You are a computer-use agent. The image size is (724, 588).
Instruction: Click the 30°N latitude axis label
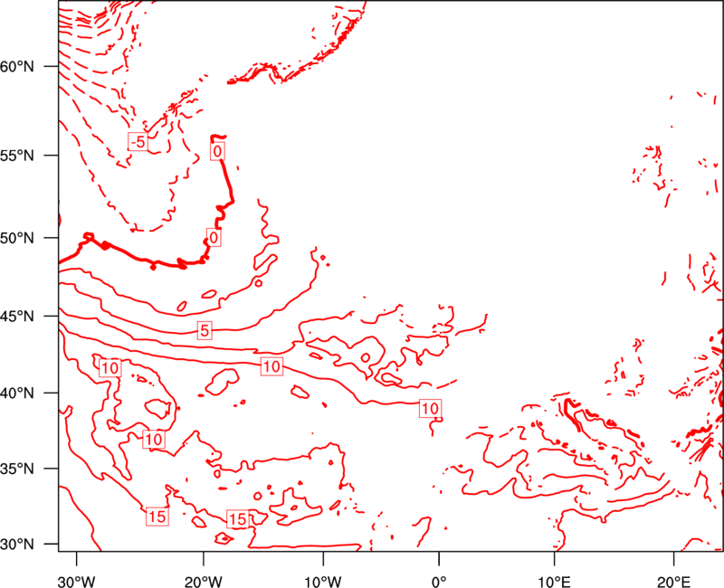tap(17, 545)
